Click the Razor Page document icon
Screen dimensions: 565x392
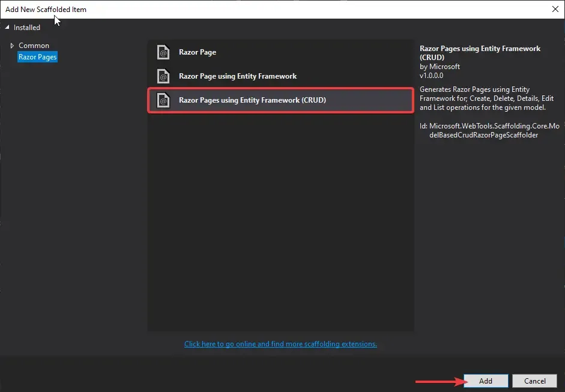pos(164,52)
